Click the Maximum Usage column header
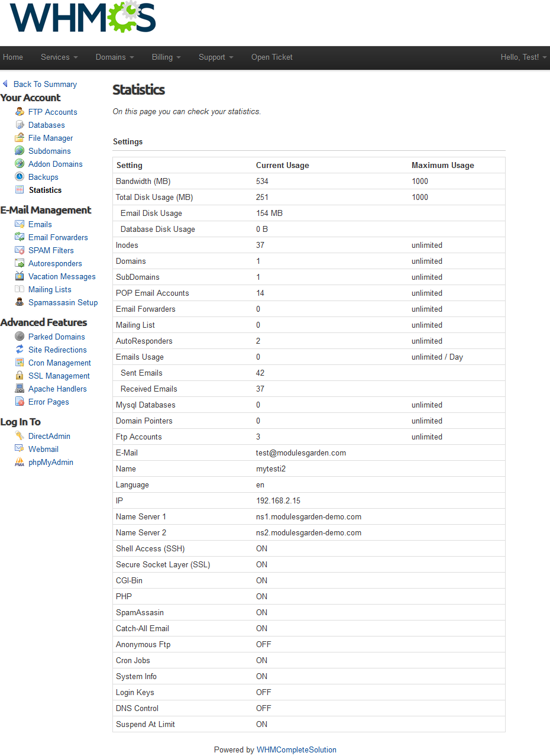The height and width of the screenshot is (756, 550). tap(443, 165)
